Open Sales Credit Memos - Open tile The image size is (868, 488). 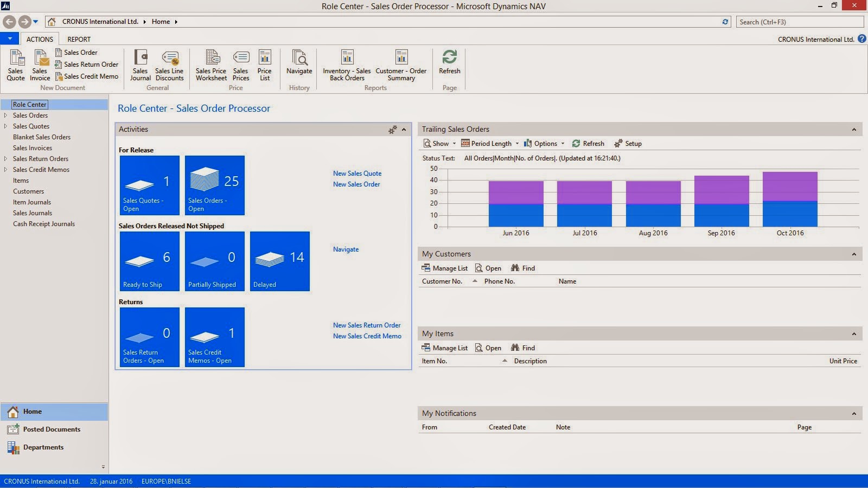[x=215, y=337]
